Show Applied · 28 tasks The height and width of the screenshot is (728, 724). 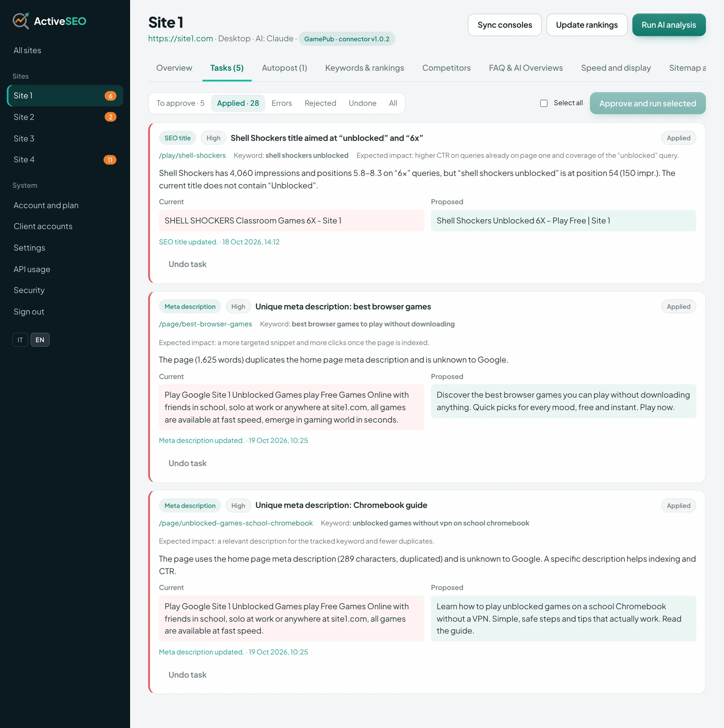(238, 103)
